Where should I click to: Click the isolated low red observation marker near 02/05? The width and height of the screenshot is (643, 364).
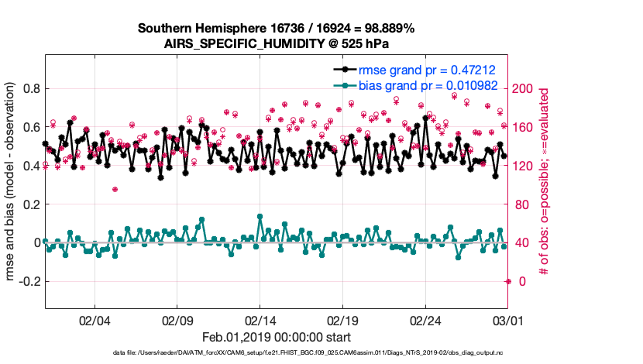click(115, 189)
